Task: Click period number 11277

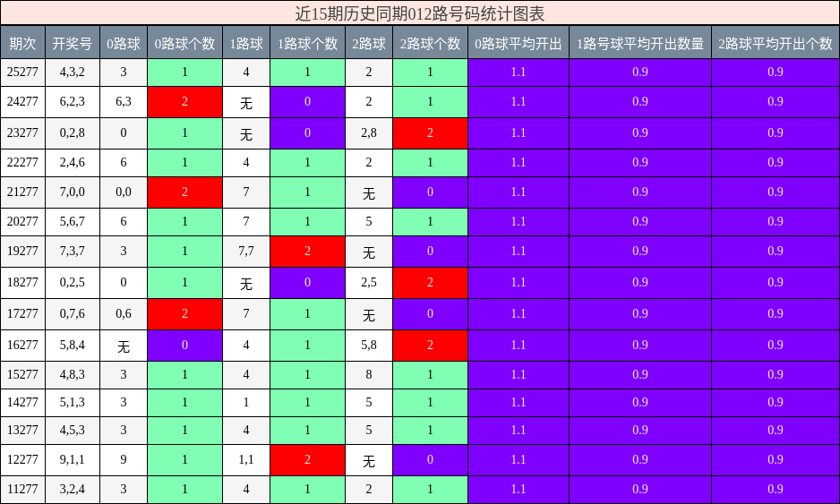Action: [x=22, y=489]
